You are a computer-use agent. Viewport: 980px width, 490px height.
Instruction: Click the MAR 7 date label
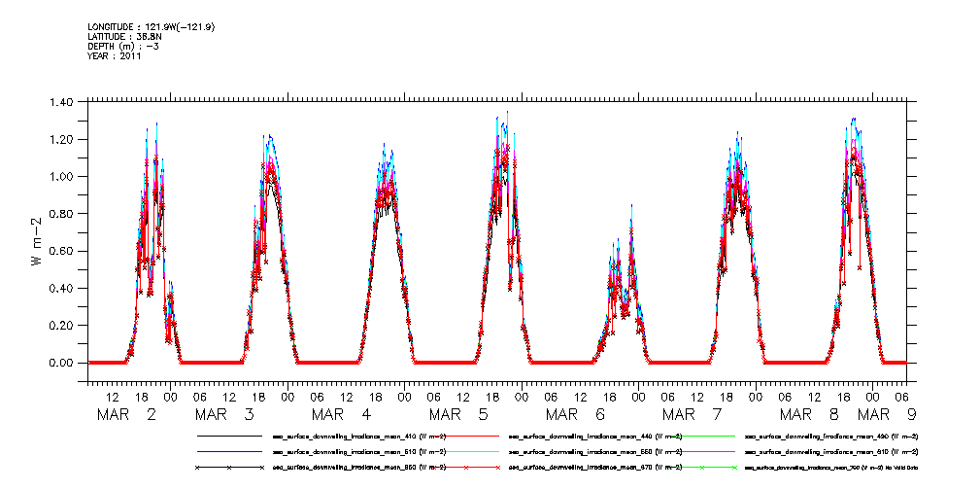point(692,414)
